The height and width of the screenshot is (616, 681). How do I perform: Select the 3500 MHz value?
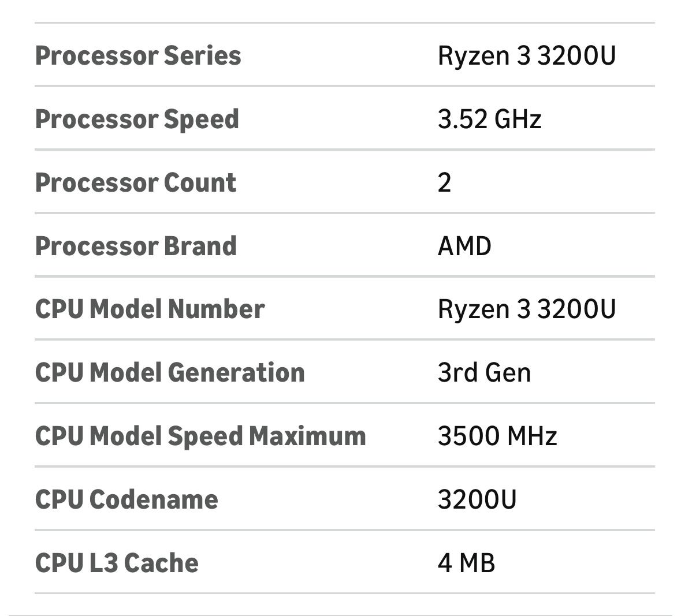497,436
